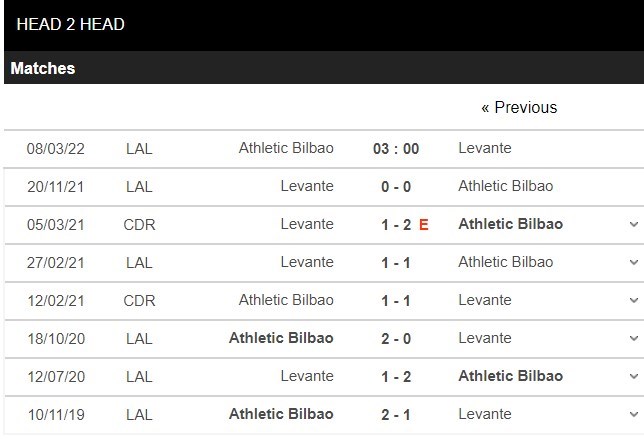Click the red E extra-time indicator
644x439 pixels.
coord(424,224)
